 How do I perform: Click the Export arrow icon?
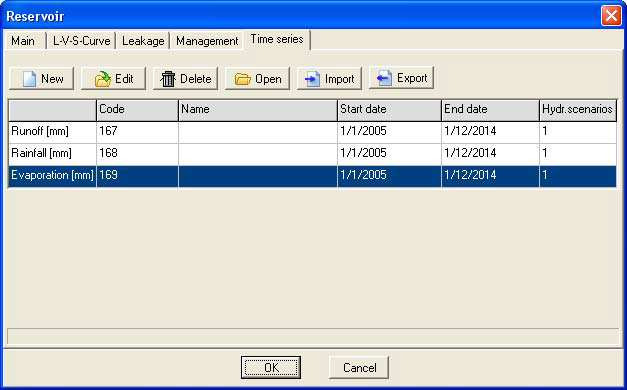(x=384, y=78)
